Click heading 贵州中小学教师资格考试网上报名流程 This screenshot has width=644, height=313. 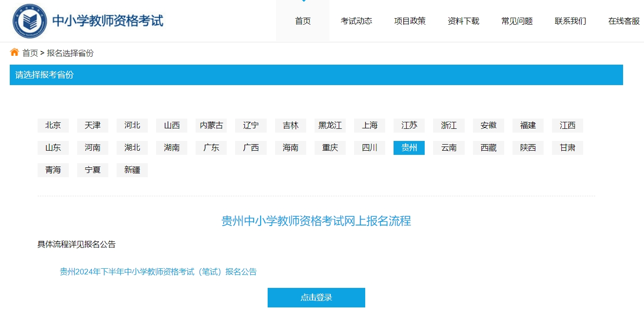316,221
